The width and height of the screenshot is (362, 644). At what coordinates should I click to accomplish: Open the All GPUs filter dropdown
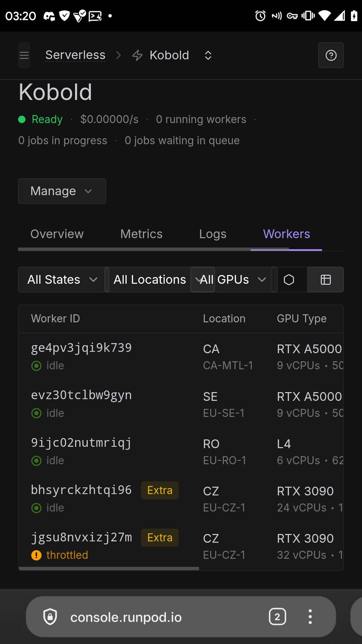point(234,279)
